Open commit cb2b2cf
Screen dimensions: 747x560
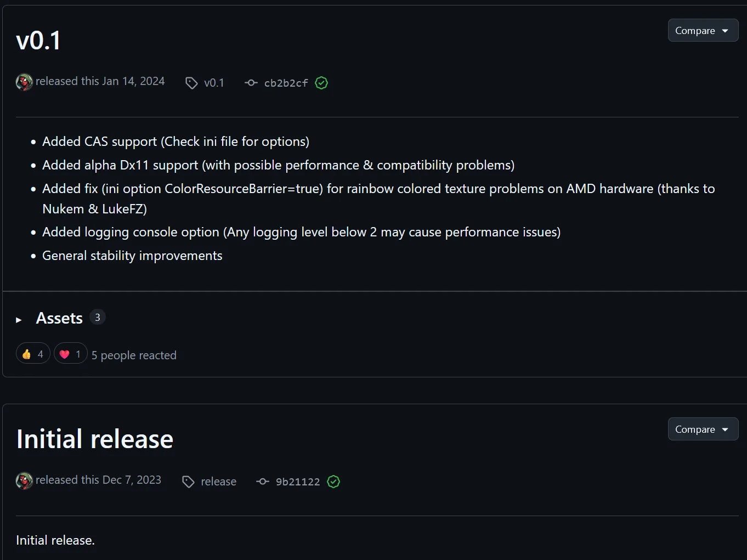click(286, 83)
